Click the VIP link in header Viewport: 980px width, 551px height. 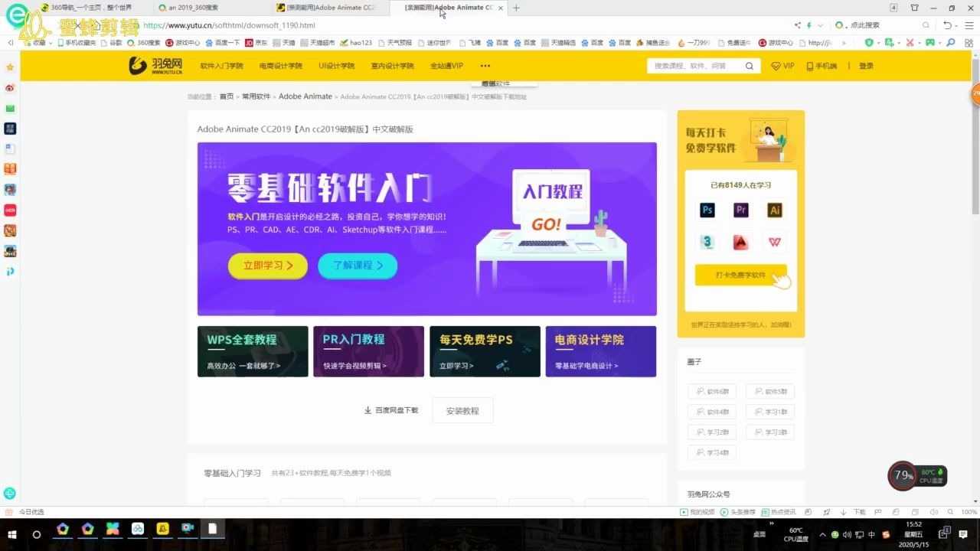click(782, 67)
